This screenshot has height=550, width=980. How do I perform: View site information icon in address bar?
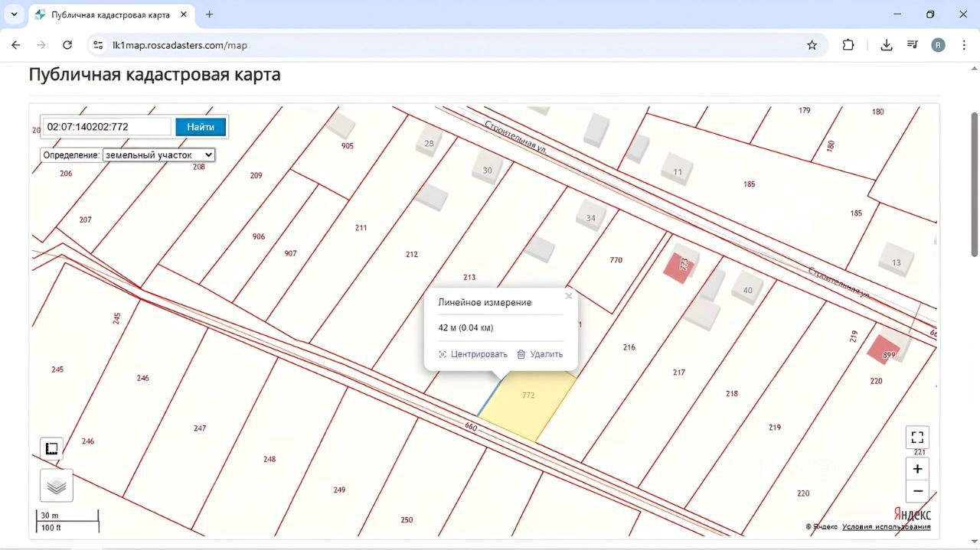point(98,45)
